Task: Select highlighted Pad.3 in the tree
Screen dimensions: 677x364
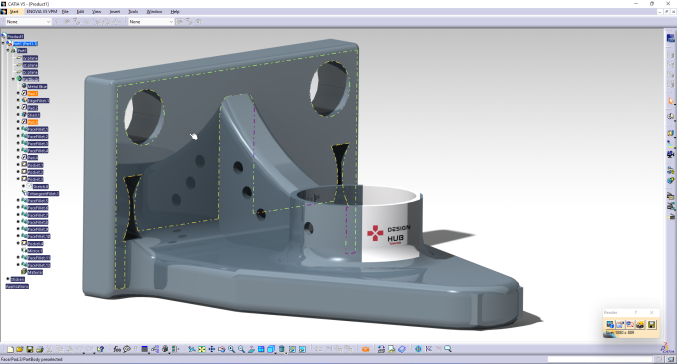Action: pyautogui.click(x=33, y=122)
